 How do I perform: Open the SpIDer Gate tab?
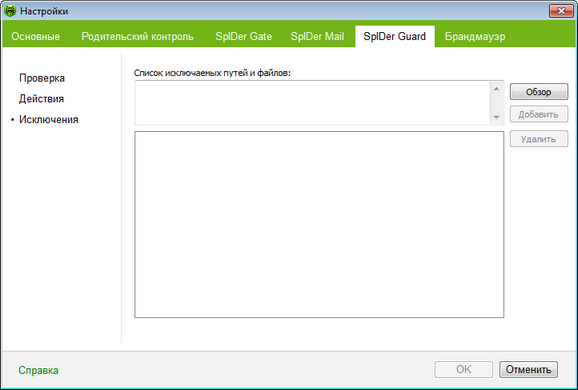[x=243, y=36]
